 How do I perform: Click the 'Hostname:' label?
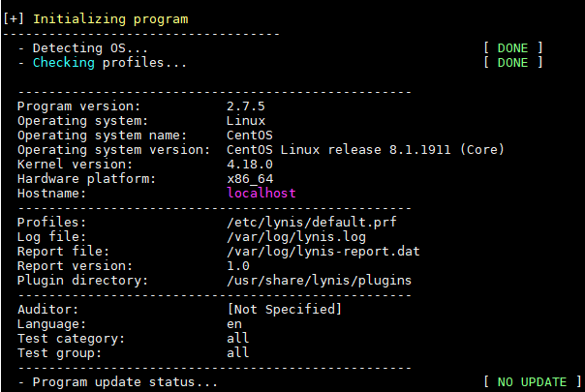tap(51, 194)
